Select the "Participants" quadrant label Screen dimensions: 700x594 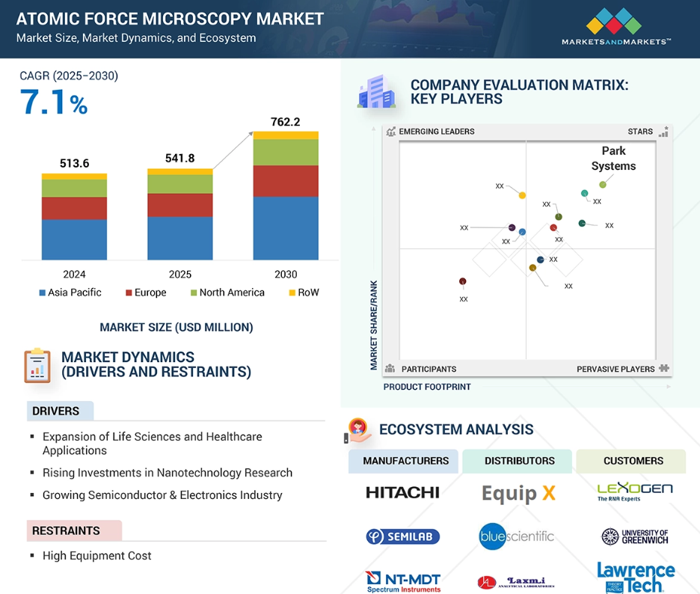coord(429,369)
